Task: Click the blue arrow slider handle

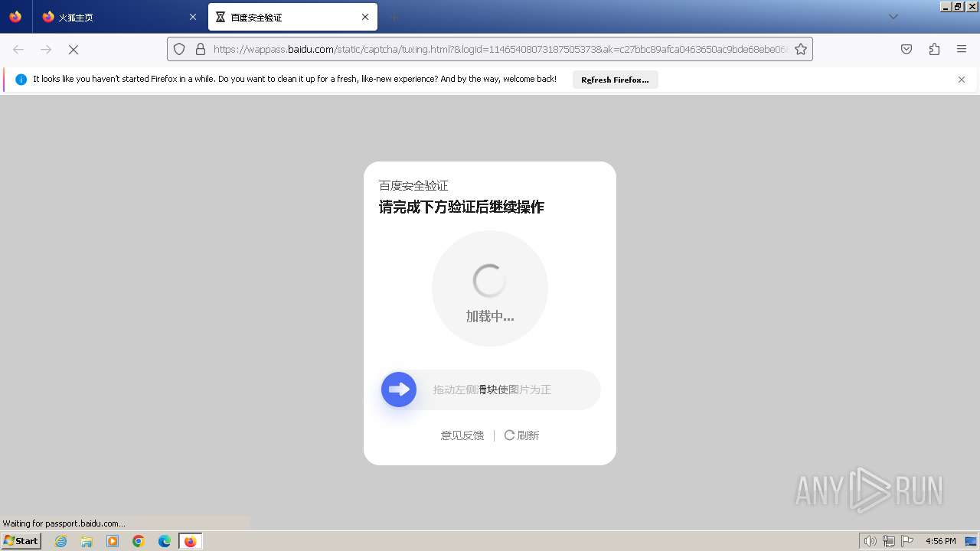Action: [x=399, y=390]
